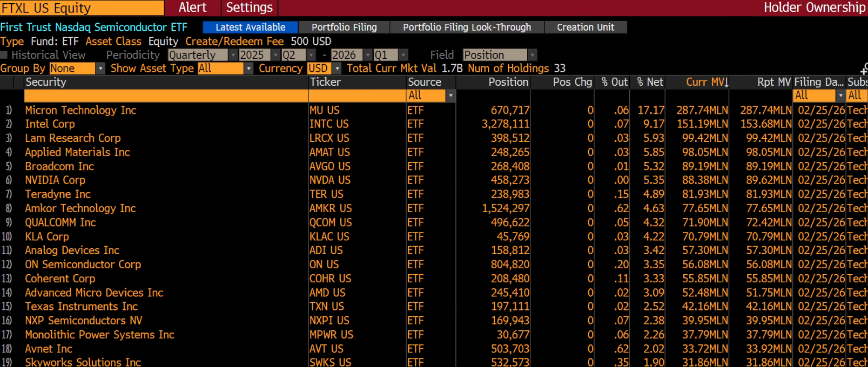Click the FTXL US Equity ticker box
The height and width of the screenshot is (367, 868).
(82, 8)
